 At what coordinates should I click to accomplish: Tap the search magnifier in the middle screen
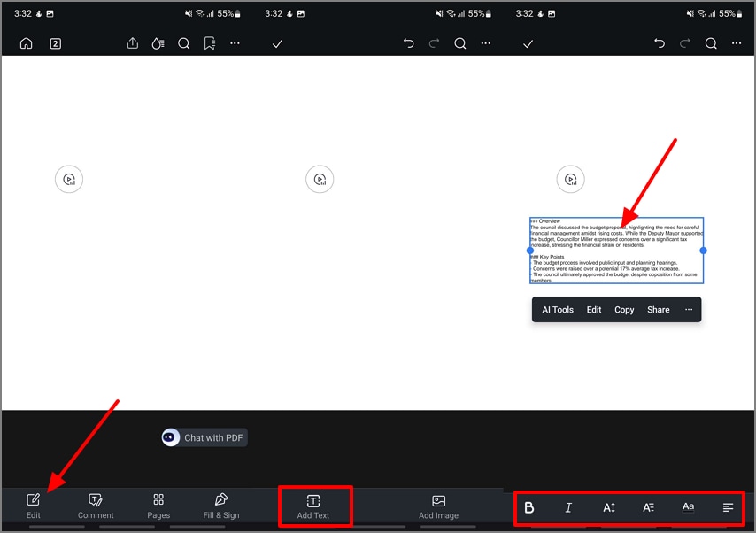pyautogui.click(x=460, y=44)
